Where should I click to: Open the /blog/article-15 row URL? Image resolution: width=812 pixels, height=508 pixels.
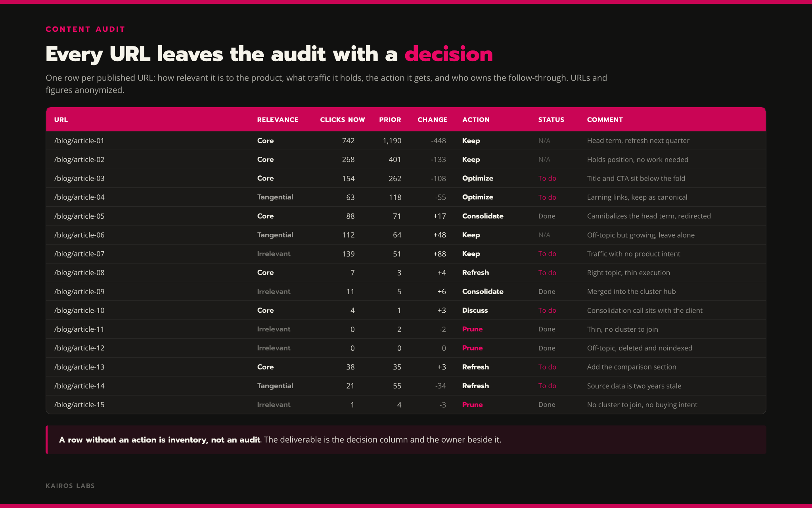79,404
